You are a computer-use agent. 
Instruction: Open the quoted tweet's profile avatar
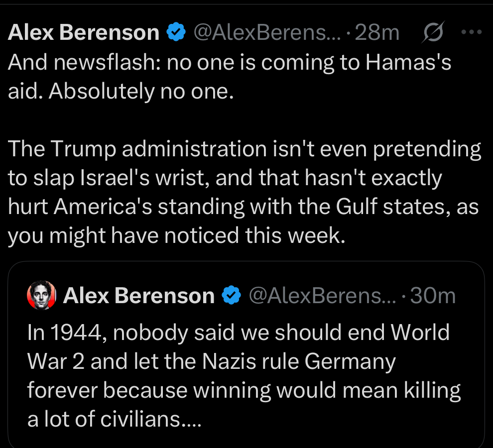[x=41, y=296]
